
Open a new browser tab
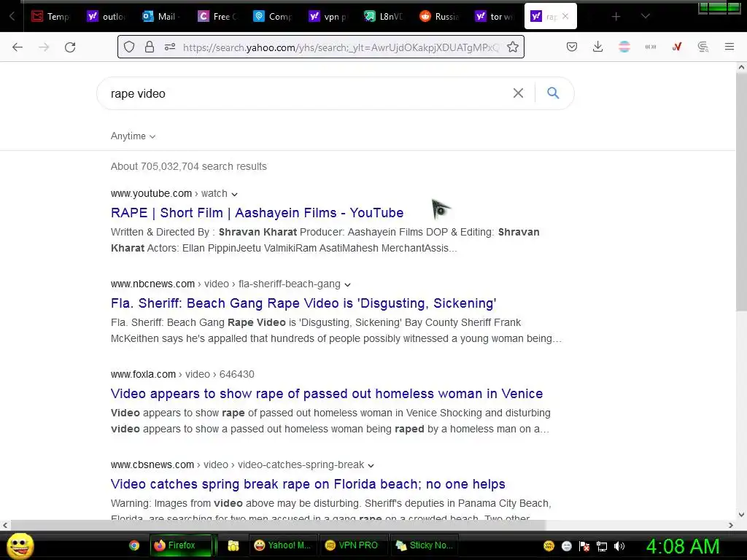616,17
